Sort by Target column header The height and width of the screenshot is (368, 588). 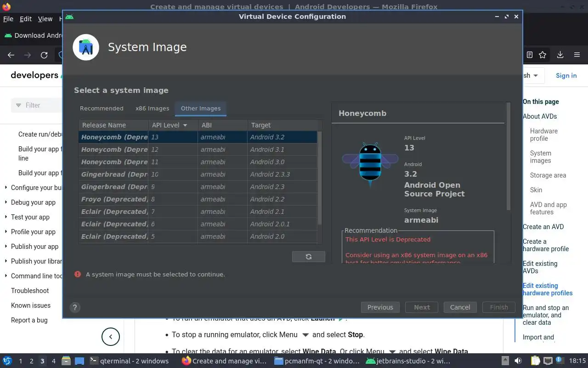click(283, 125)
